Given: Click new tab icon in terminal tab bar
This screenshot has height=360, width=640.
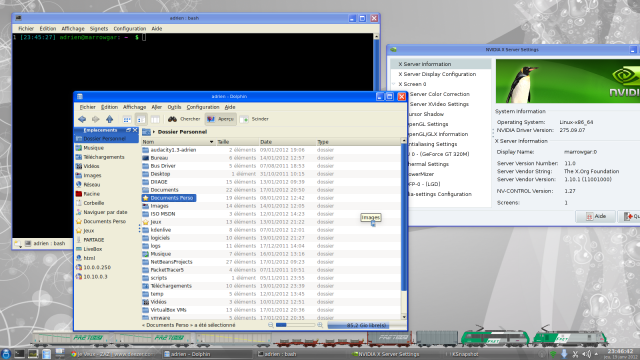Looking at the screenshot, I should click(x=18, y=244).
